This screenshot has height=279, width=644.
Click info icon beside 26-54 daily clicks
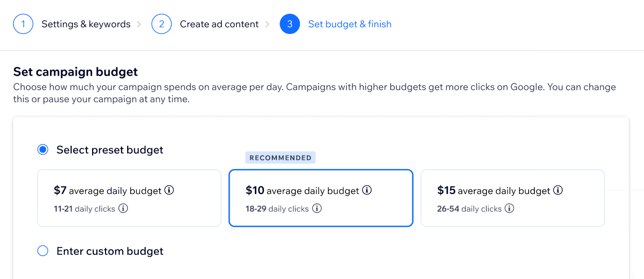point(509,208)
